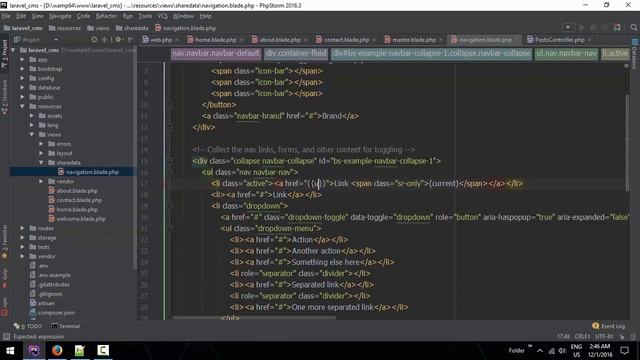Click the scroll-from-source icon in Project panel
Image resolution: width=640 pixels, height=360 pixels.
[x=94, y=40]
